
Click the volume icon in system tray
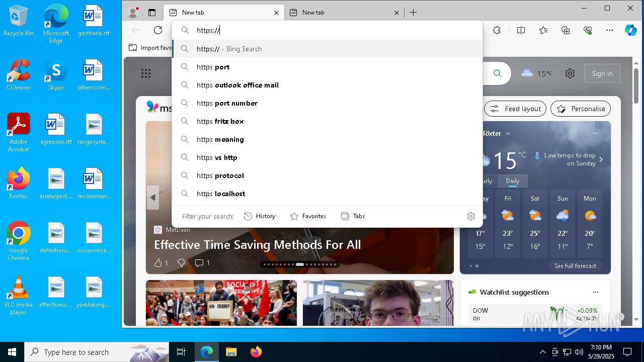[x=579, y=352]
